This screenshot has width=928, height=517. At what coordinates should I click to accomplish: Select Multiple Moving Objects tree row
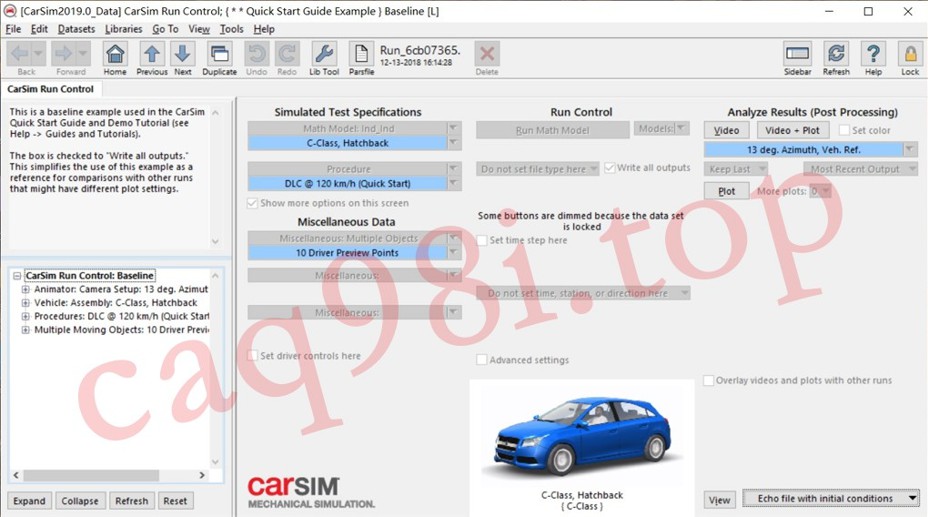(121, 329)
